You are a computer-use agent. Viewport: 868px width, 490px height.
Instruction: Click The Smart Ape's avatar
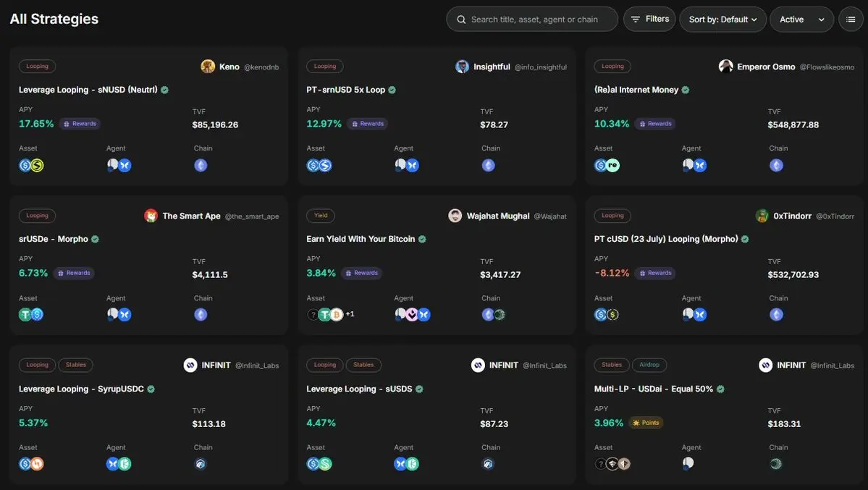pos(151,216)
